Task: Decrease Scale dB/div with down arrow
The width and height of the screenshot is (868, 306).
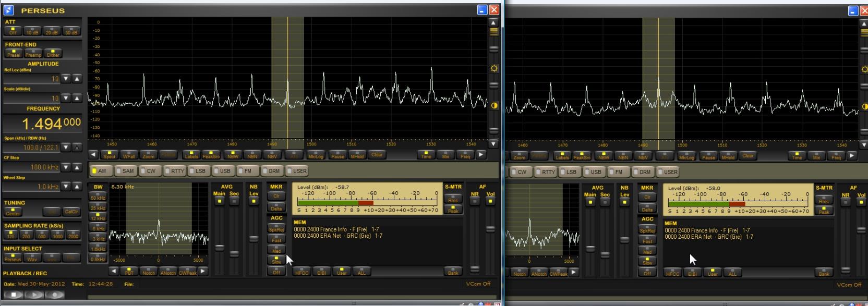Action: pos(66,98)
